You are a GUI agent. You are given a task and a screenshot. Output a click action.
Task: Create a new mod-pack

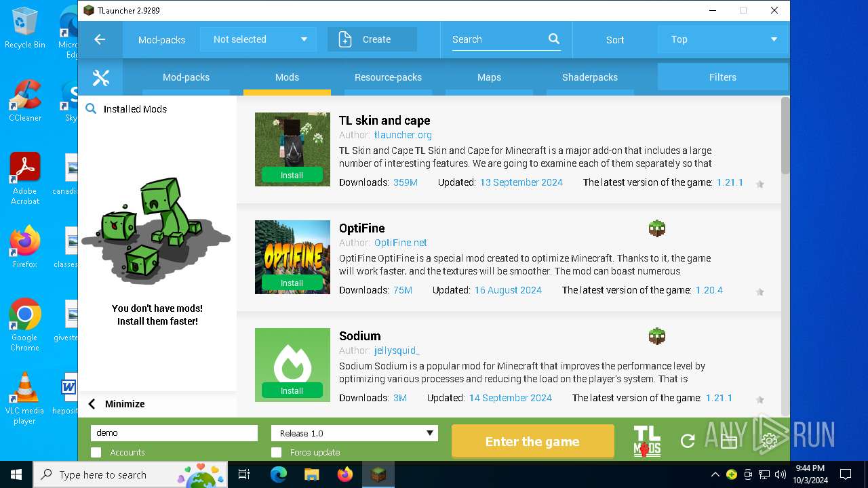tap(372, 39)
